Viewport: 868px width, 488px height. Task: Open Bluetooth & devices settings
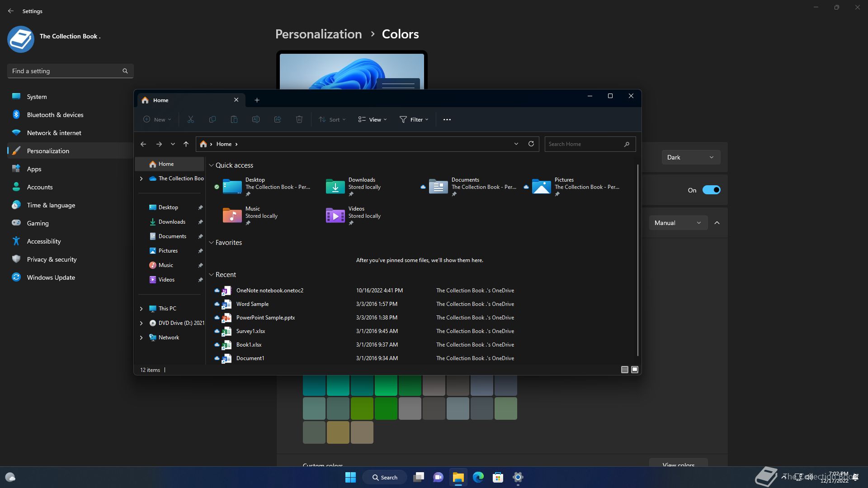(70, 115)
